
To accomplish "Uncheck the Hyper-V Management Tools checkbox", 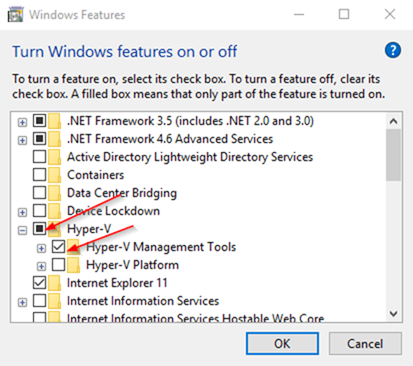I will point(59,247).
